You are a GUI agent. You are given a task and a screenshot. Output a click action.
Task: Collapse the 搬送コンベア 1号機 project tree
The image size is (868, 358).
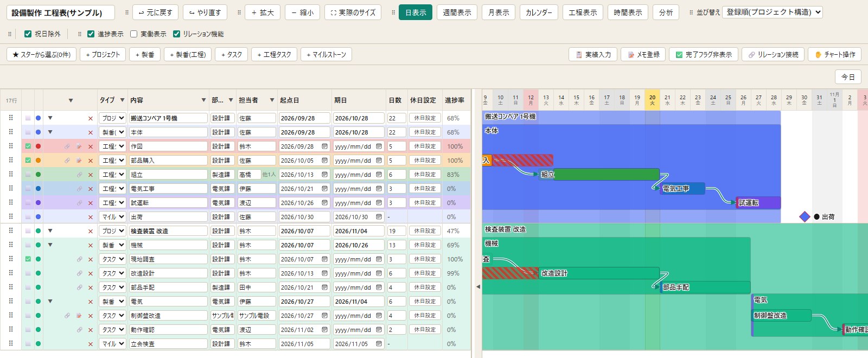50,118
